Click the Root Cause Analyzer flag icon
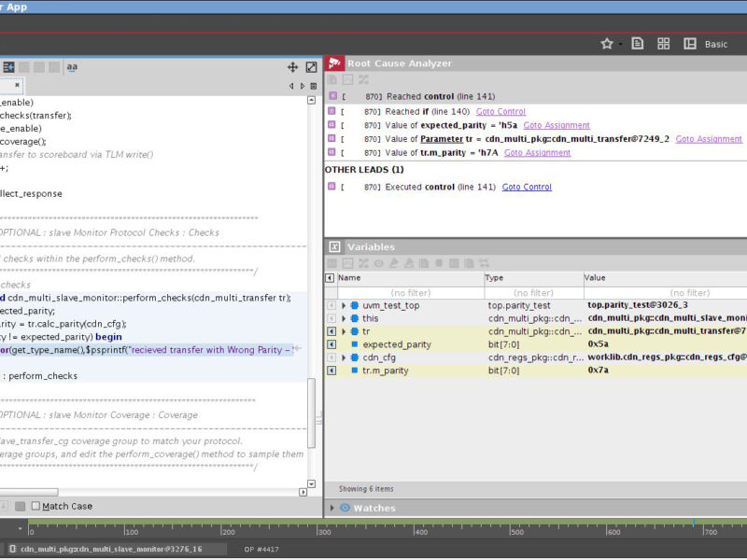Image resolution: width=747 pixels, height=560 pixels. (332, 63)
